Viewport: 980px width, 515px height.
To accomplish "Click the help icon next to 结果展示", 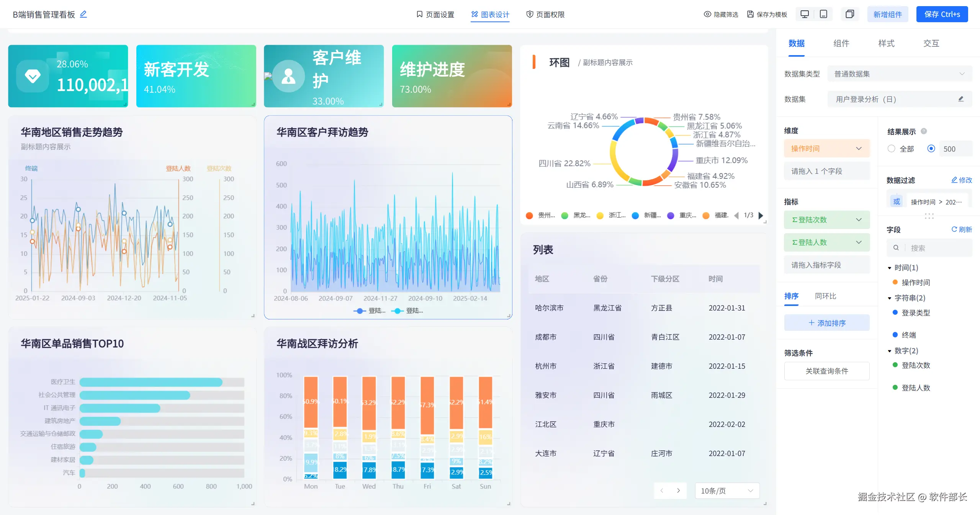I will [x=924, y=131].
